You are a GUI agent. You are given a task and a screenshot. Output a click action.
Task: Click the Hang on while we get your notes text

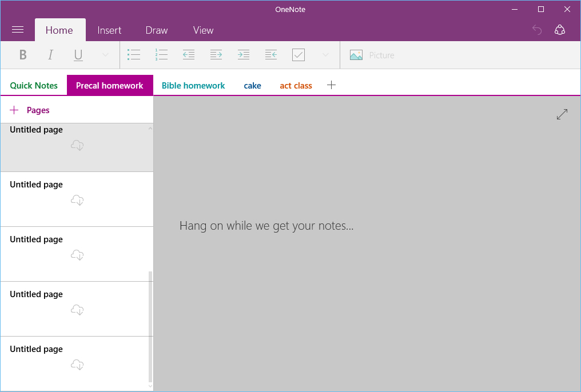pyautogui.click(x=266, y=225)
